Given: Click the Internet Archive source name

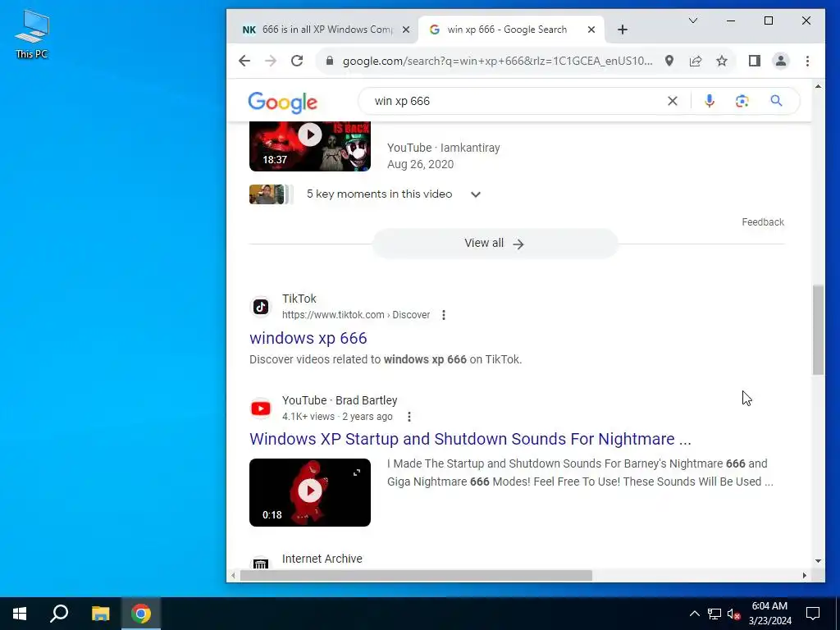Looking at the screenshot, I should [322, 559].
